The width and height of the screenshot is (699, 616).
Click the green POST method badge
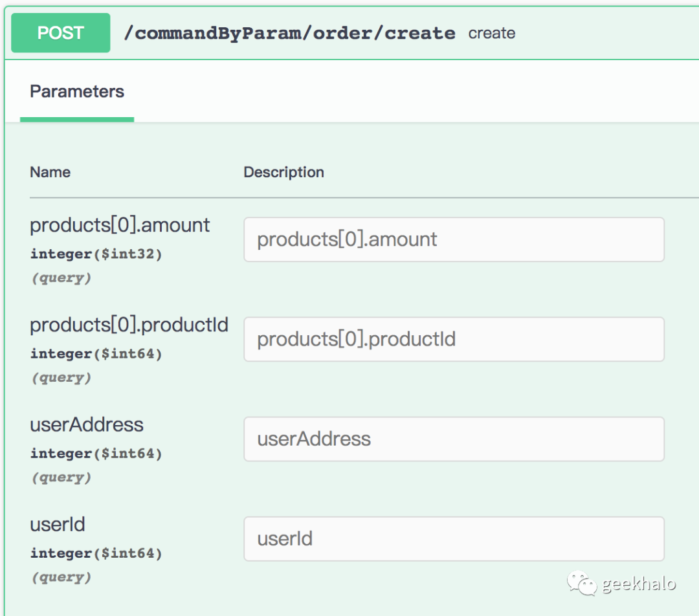click(x=60, y=33)
